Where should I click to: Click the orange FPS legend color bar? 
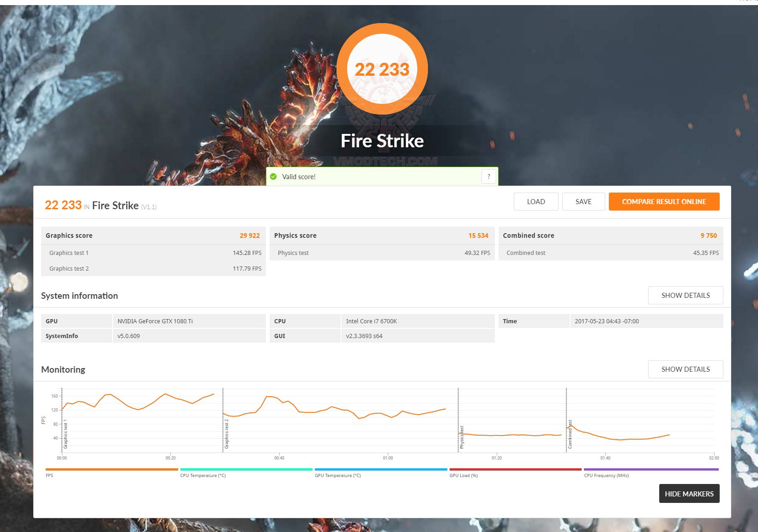click(x=111, y=468)
